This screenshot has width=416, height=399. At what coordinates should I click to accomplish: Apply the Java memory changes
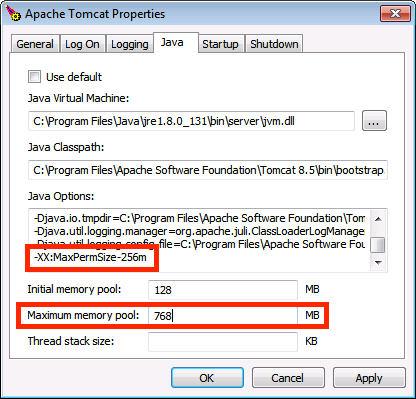click(x=369, y=378)
